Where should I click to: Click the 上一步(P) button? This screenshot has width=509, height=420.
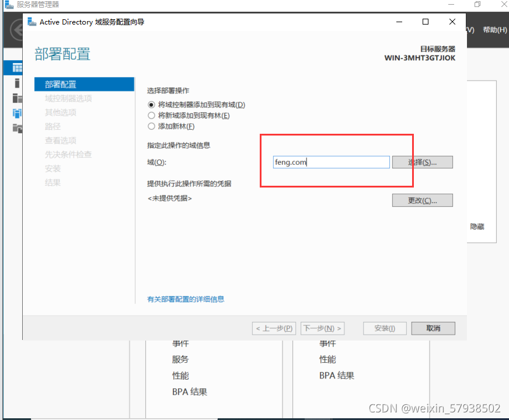tap(274, 328)
